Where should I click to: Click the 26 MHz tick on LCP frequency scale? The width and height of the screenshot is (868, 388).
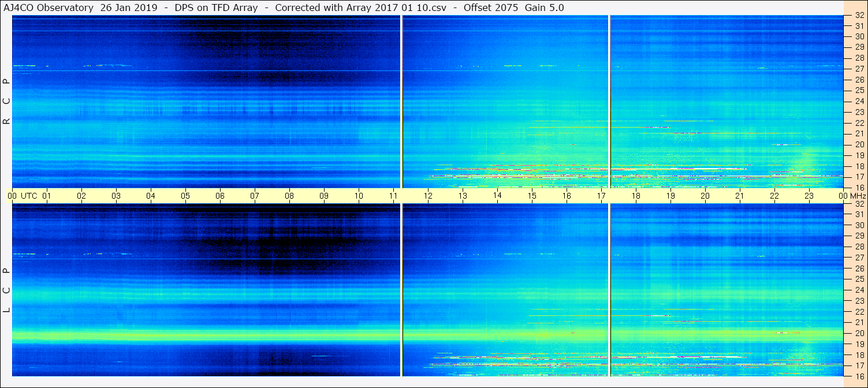[x=859, y=268]
